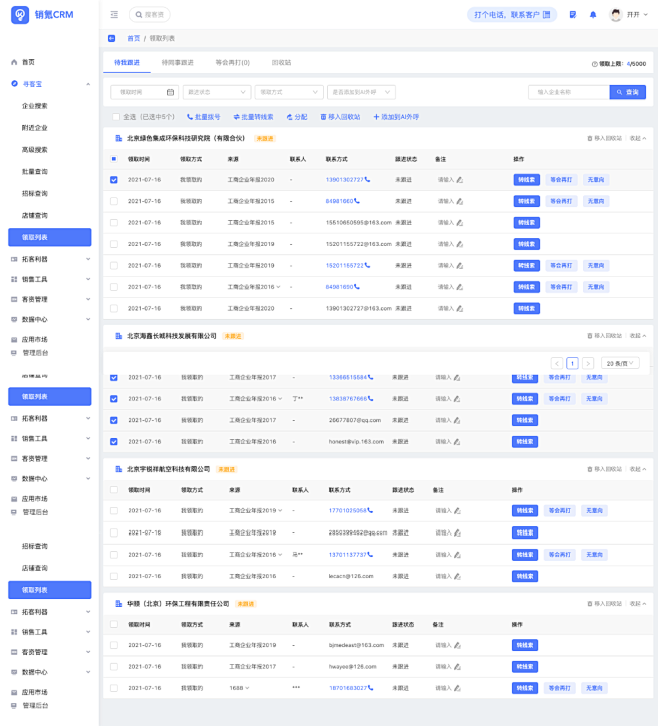Viewport: 658px width, 726px height.
Task: Click the edit pencil icon in first row's 备注
Action: pos(459,180)
